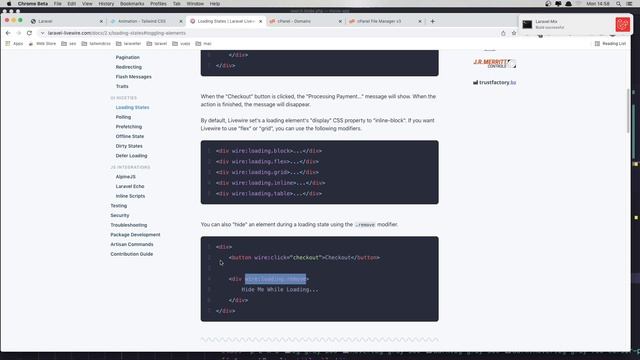Open the Bookmarks menu
The height and width of the screenshot is (360, 640).
tap(132, 4)
